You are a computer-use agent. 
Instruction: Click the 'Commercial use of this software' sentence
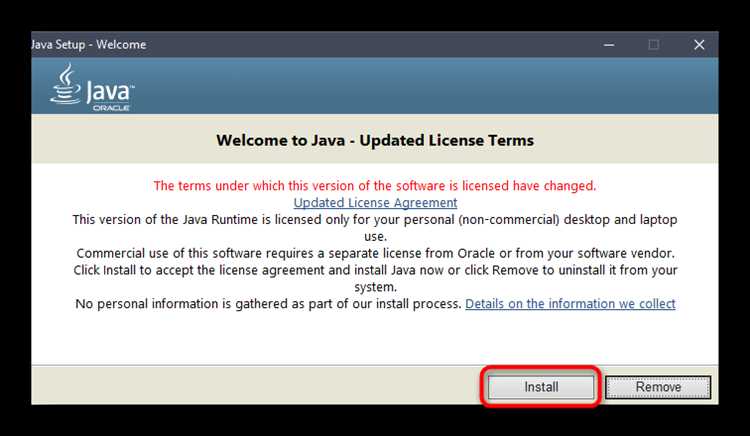pos(375,253)
